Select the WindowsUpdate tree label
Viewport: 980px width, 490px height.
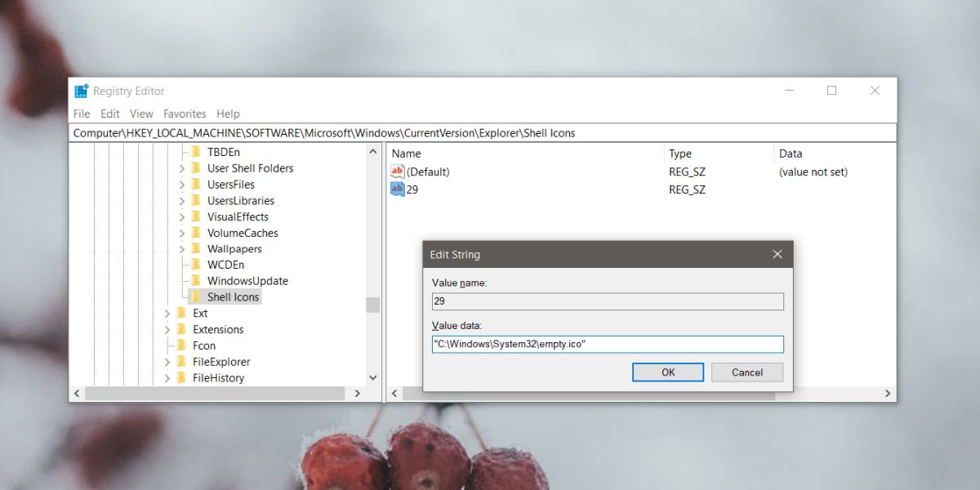pyautogui.click(x=247, y=281)
